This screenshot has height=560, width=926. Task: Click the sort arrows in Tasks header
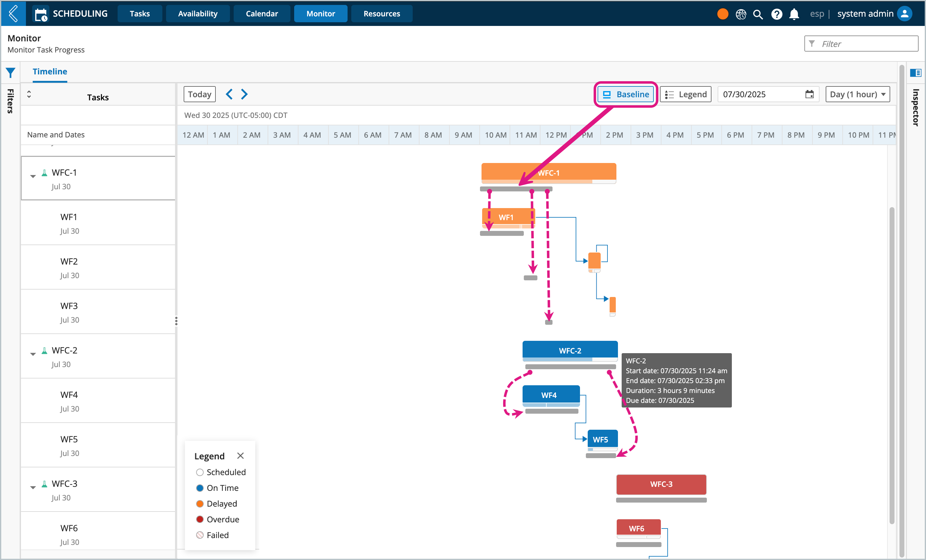[29, 94]
